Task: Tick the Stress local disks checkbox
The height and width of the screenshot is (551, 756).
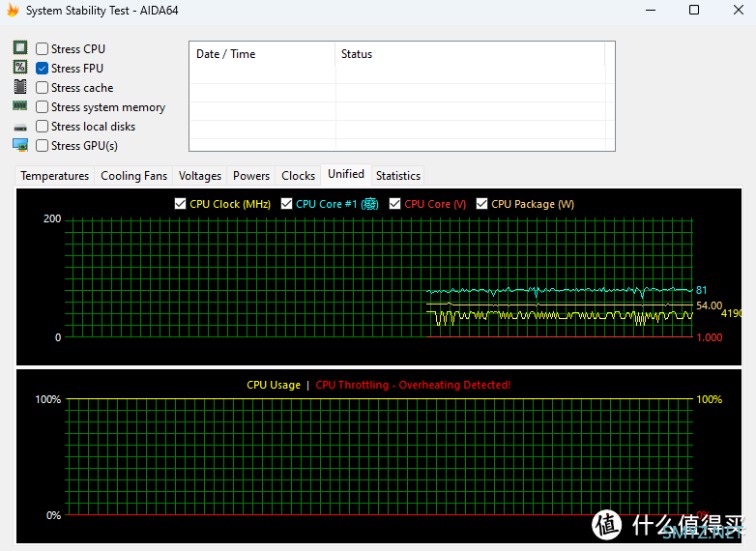Action: tap(42, 127)
